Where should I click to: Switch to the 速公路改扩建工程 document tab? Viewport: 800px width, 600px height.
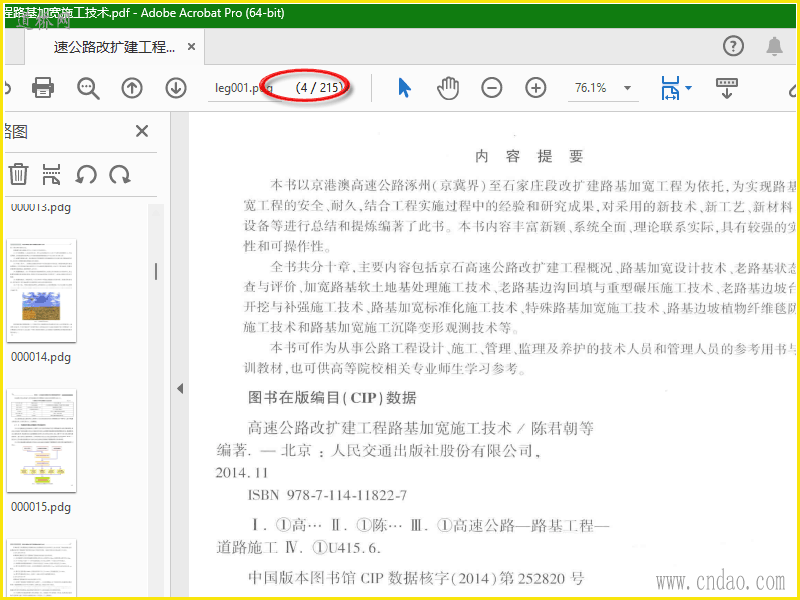tap(114, 47)
